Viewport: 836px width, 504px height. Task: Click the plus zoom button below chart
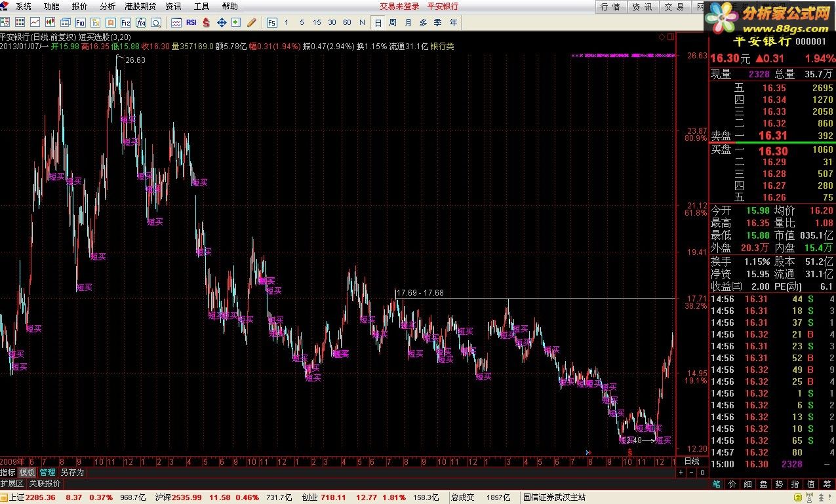tap(681, 472)
